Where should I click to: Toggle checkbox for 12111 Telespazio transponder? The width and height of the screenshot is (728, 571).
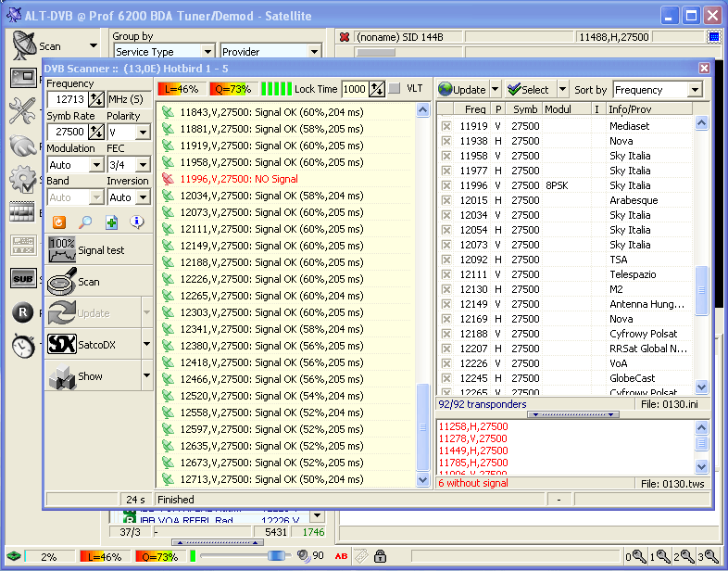click(446, 274)
